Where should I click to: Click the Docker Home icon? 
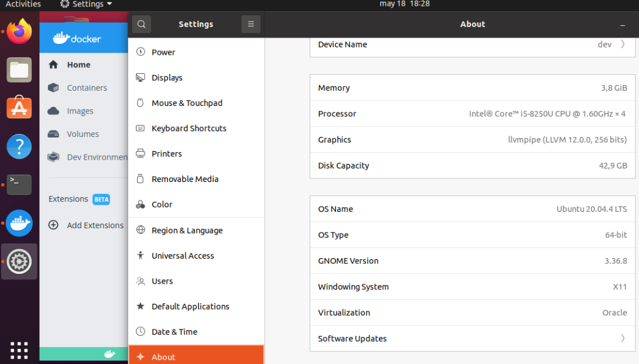tap(53, 64)
